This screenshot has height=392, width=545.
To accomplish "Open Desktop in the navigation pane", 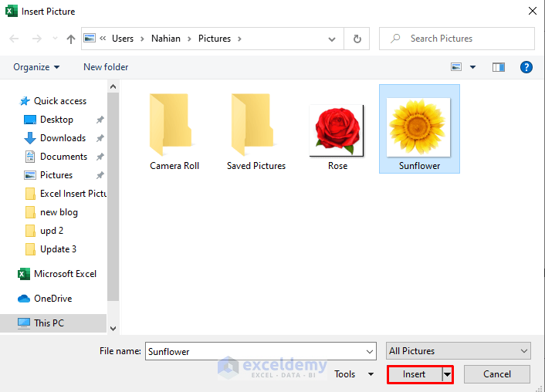I will point(49,120).
